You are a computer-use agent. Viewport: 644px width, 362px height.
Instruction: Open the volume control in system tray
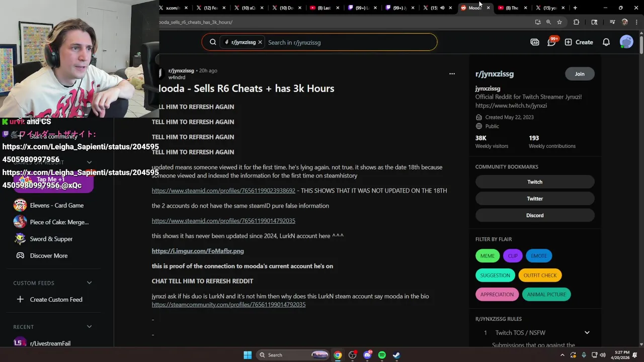pyautogui.click(x=604, y=355)
